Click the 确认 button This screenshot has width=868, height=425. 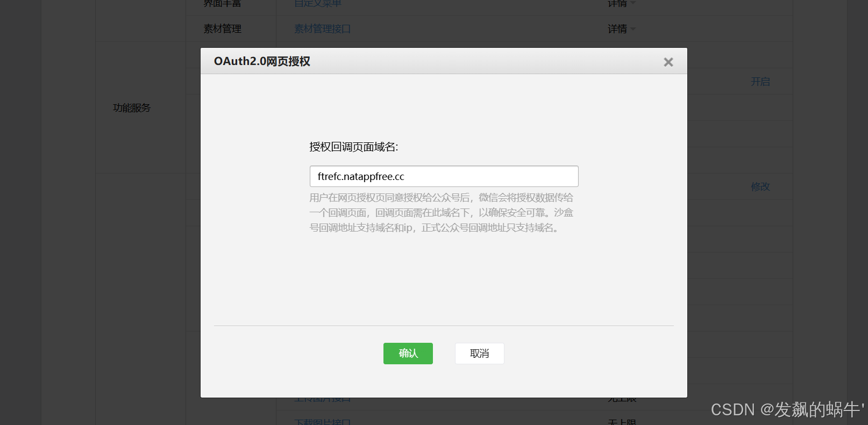point(408,354)
